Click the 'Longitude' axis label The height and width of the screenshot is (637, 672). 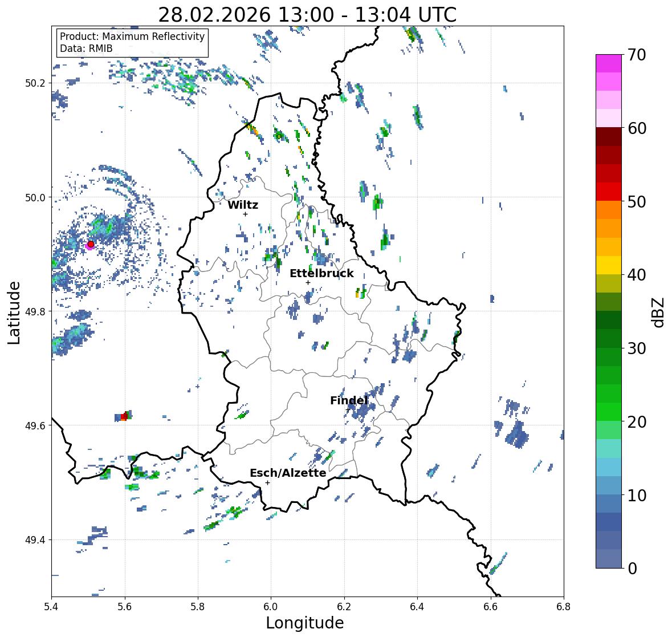tap(305, 623)
